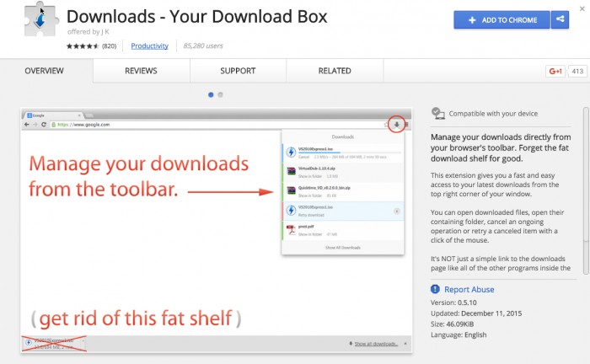Click the close button on the download shelf

click(x=405, y=344)
